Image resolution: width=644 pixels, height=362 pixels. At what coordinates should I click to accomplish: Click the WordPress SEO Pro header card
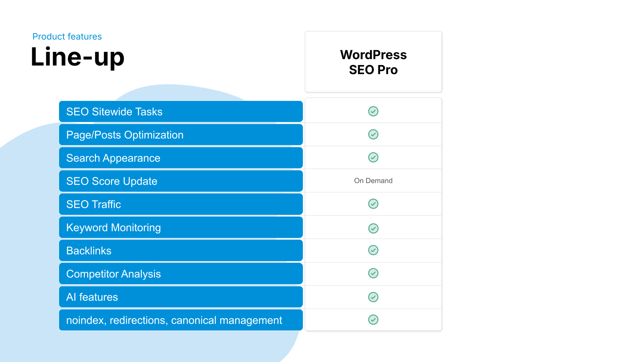[x=373, y=62]
